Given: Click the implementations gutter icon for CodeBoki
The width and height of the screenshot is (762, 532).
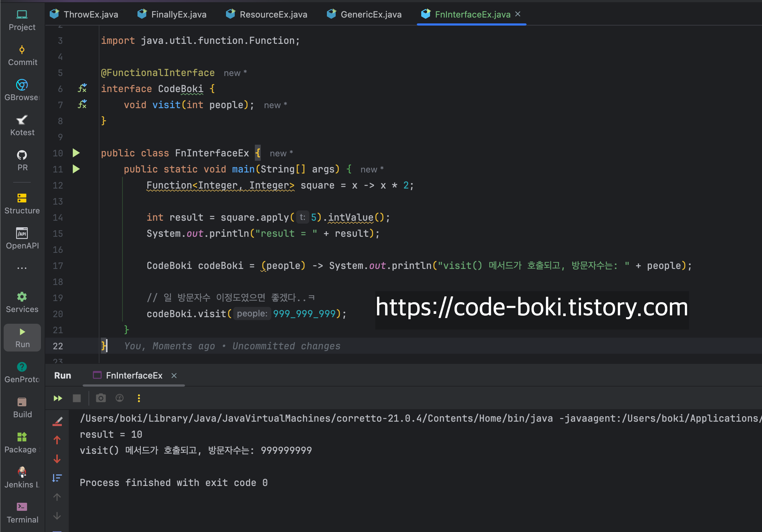Looking at the screenshot, I should pos(82,88).
